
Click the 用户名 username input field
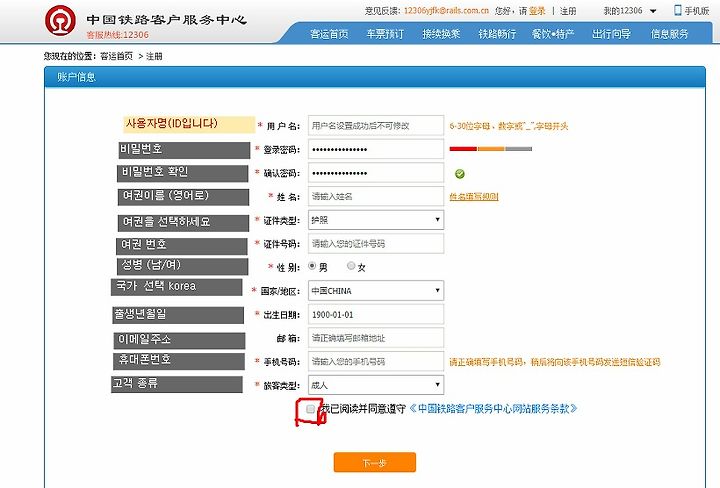[376, 125]
